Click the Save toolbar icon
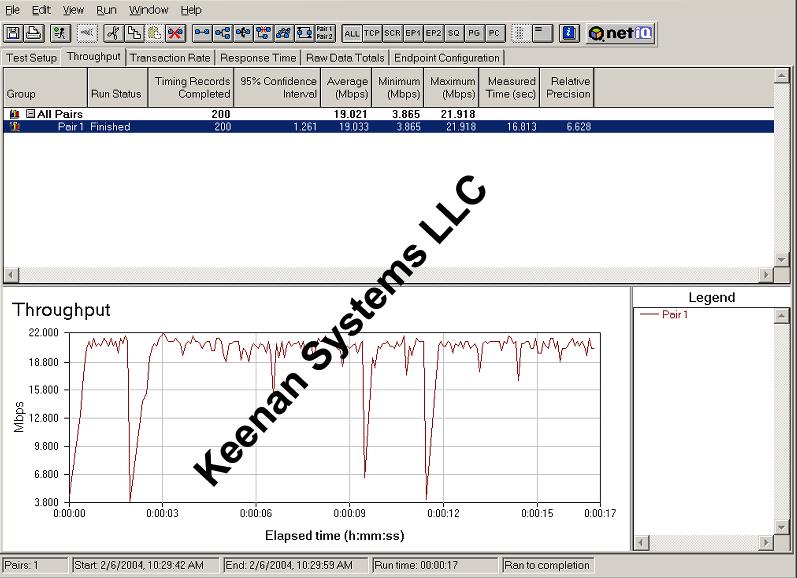 tap(13, 34)
